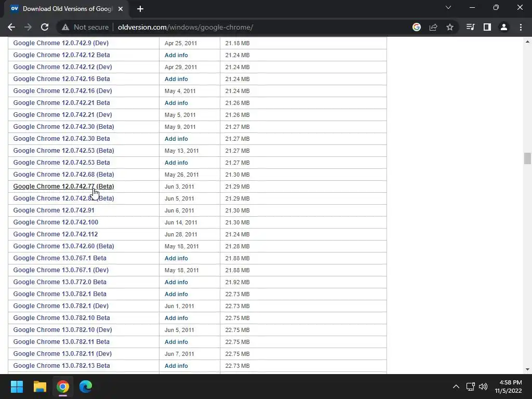Open the Not secure site info warning

(85, 27)
